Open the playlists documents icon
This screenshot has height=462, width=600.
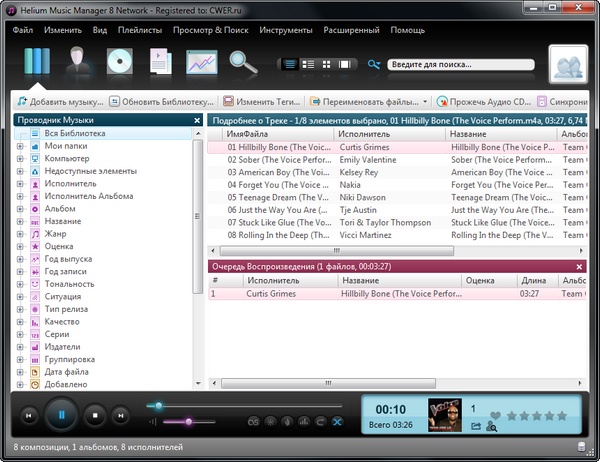coord(161,62)
